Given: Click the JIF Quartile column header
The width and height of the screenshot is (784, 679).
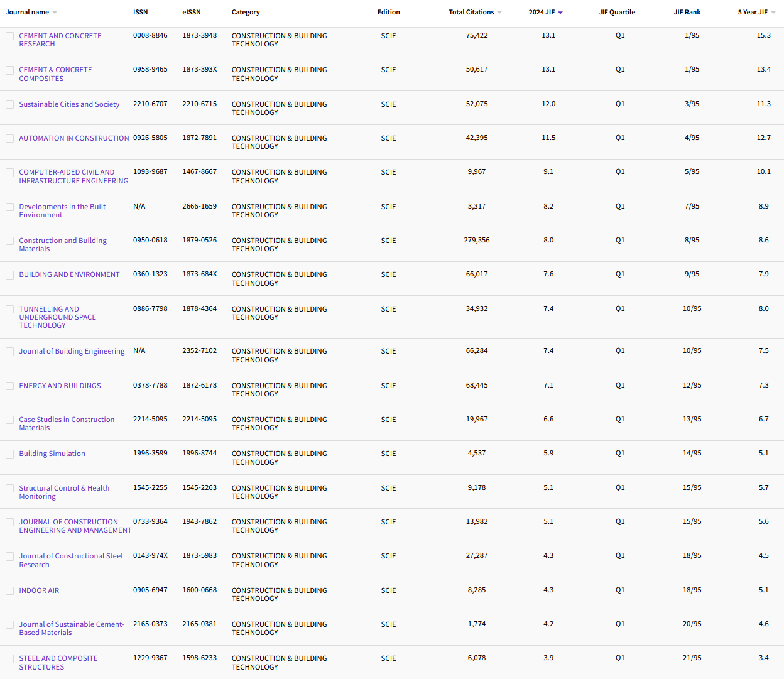Looking at the screenshot, I should pyautogui.click(x=617, y=11).
